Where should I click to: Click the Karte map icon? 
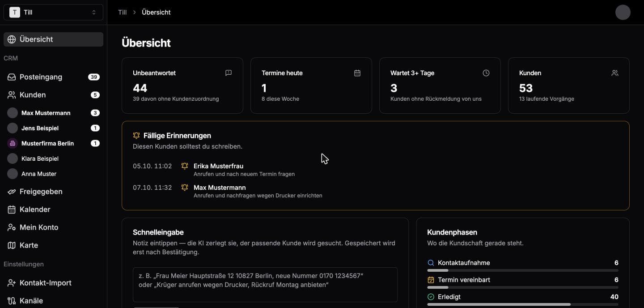point(12,245)
